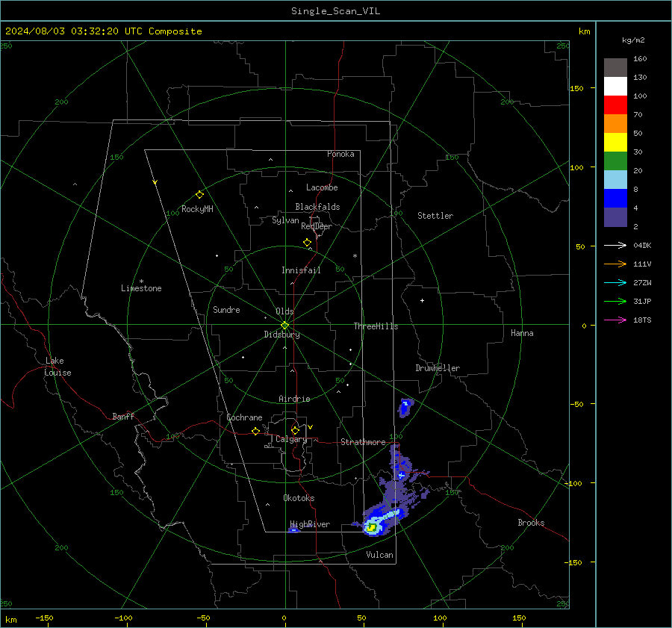The height and width of the screenshot is (628, 672).
Task: Click the HighRiver town label
Action: click(310, 524)
